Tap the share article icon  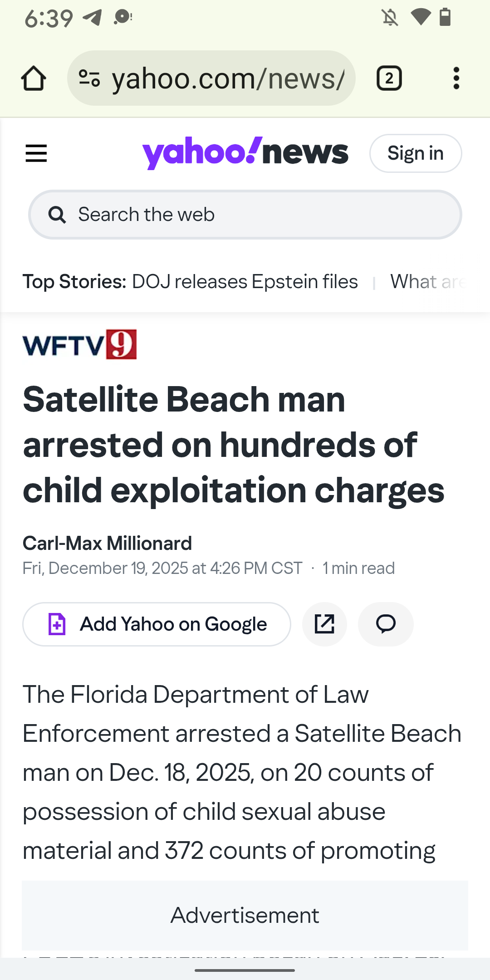[x=325, y=624]
